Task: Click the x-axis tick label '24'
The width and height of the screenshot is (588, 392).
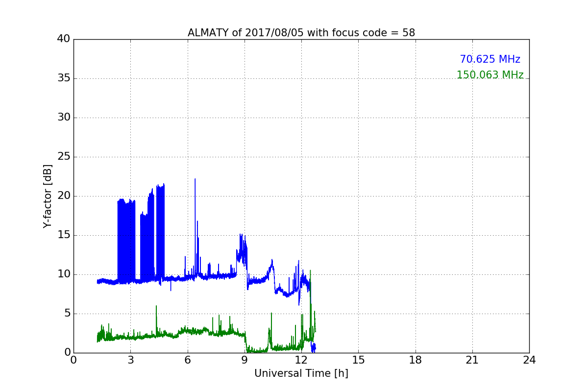Action: click(x=529, y=360)
